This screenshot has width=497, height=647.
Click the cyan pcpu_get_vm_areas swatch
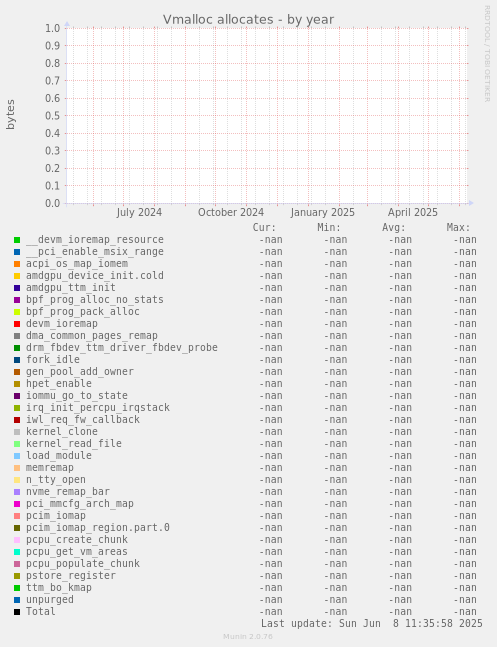coord(17,552)
